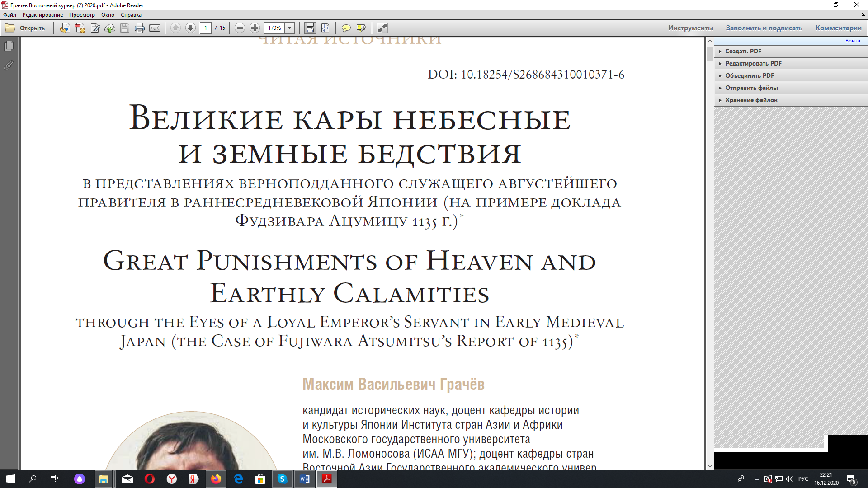Close the document with small menu-bar X
Screen dimensions: 868x488
pos(863,15)
